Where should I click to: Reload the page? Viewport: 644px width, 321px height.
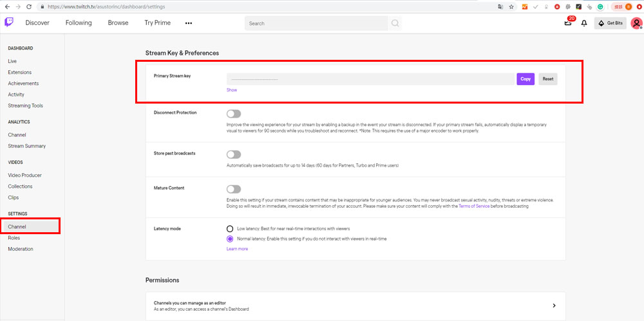[29, 7]
